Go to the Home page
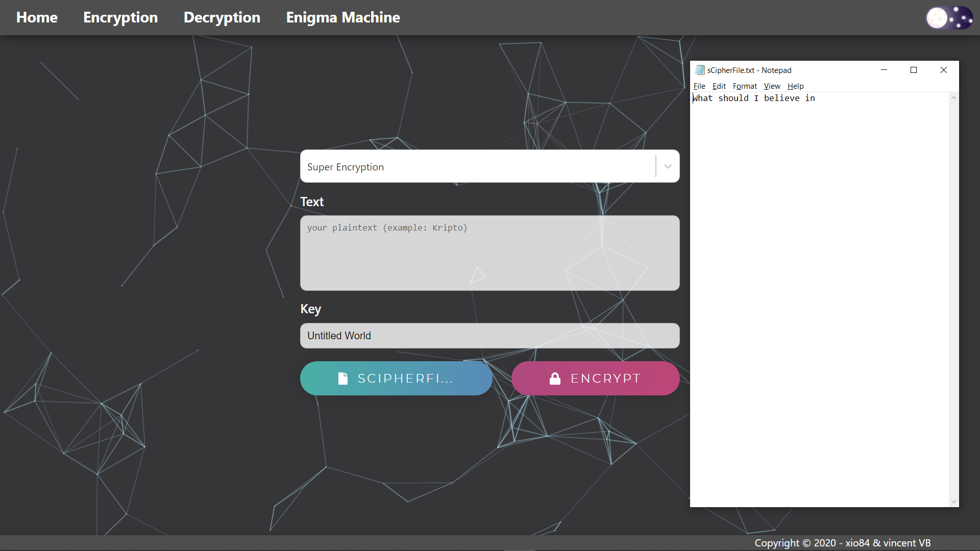 (37, 17)
